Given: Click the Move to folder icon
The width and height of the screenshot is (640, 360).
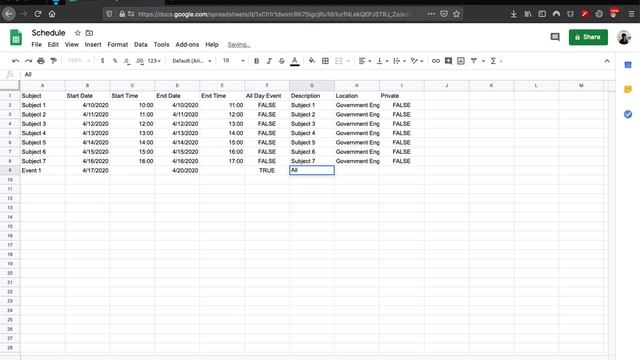Looking at the screenshot, I should point(89,33).
